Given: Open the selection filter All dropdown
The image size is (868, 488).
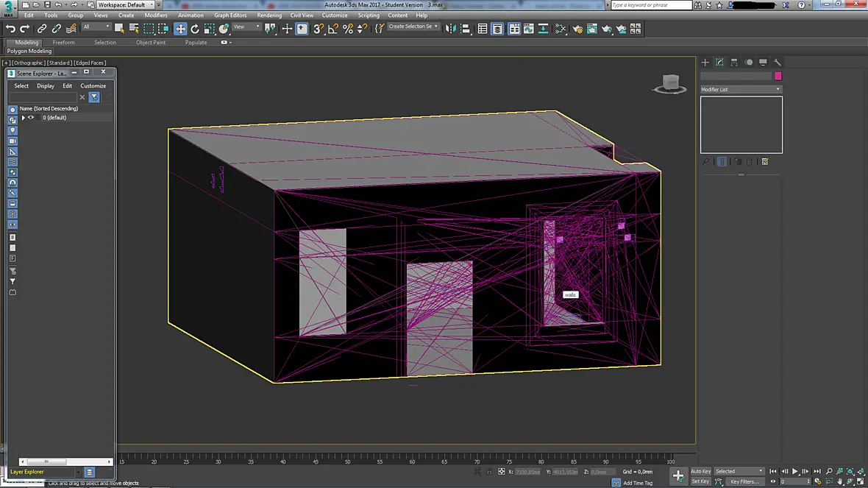Looking at the screenshot, I should click(96, 26).
